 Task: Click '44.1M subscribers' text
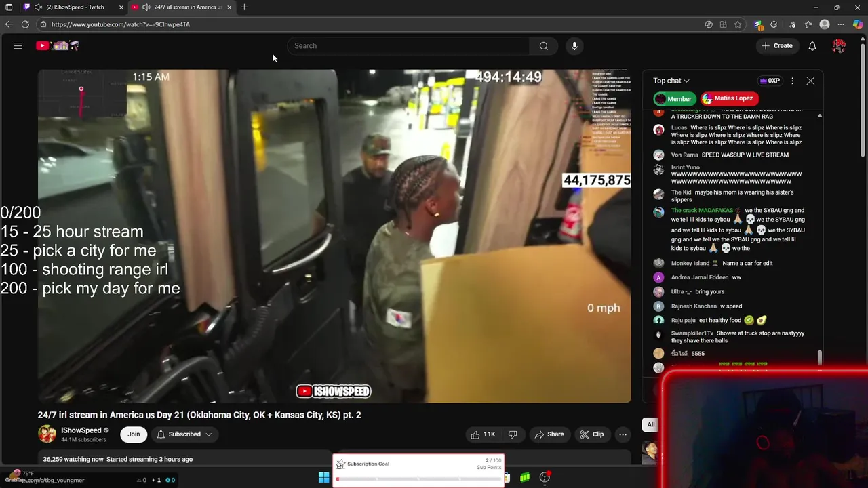click(83, 440)
